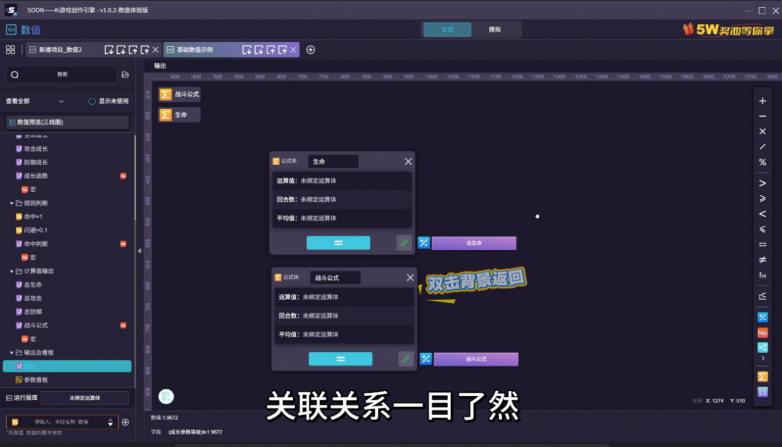782x447 pixels.
Task: Click the stepper arrows in field input
Action: coord(111,422)
